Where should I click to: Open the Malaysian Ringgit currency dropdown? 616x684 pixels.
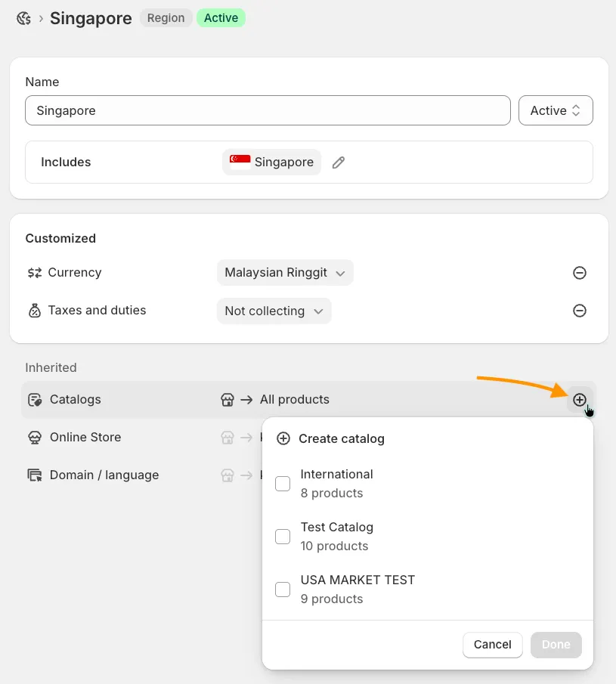[285, 273]
